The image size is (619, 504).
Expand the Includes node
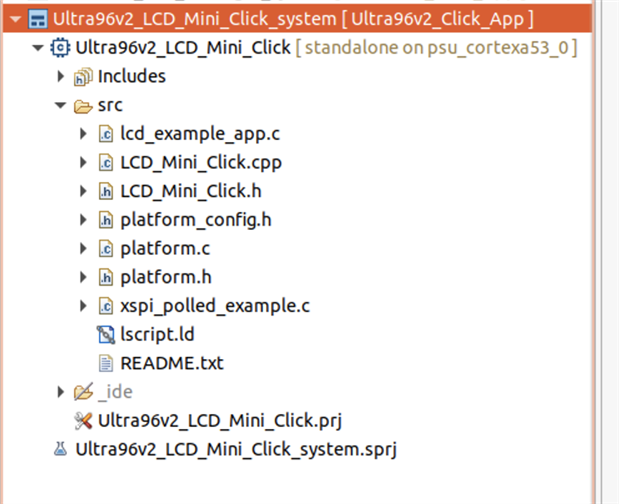point(61,76)
